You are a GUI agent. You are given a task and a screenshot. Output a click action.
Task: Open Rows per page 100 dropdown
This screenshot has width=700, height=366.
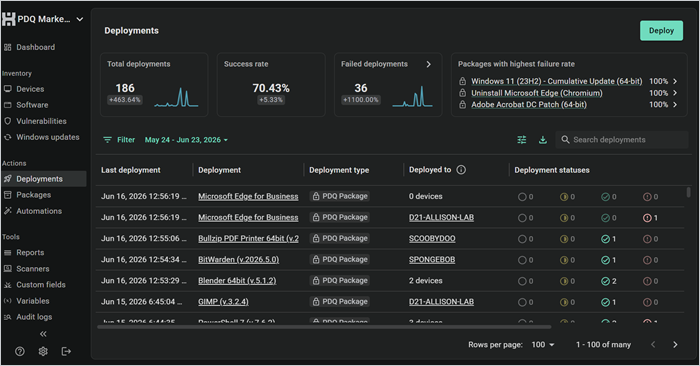tap(543, 345)
